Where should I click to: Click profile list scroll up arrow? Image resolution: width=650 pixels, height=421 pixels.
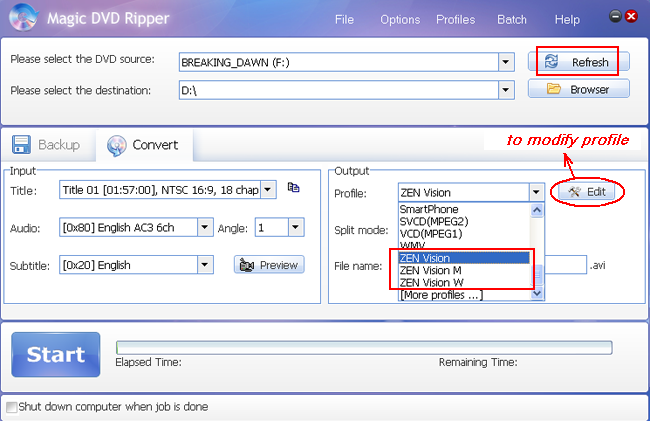click(537, 210)
